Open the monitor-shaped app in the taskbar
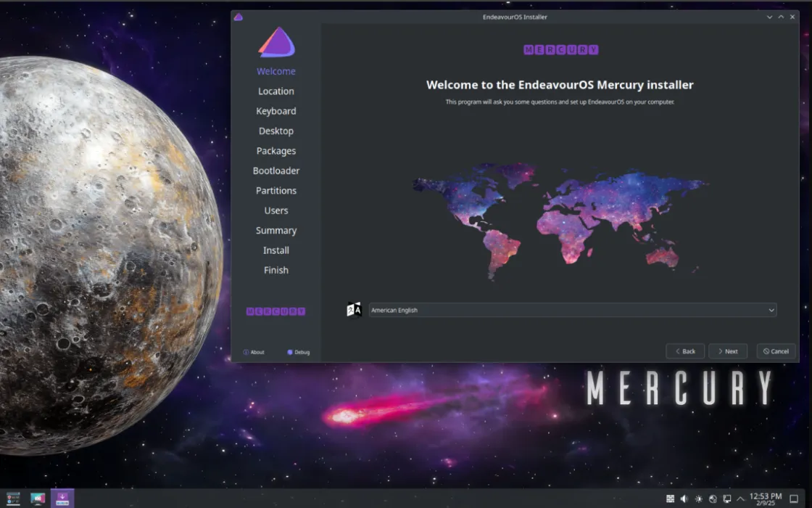The width and height of the screenshot is (812, 508). pos(38,499)
